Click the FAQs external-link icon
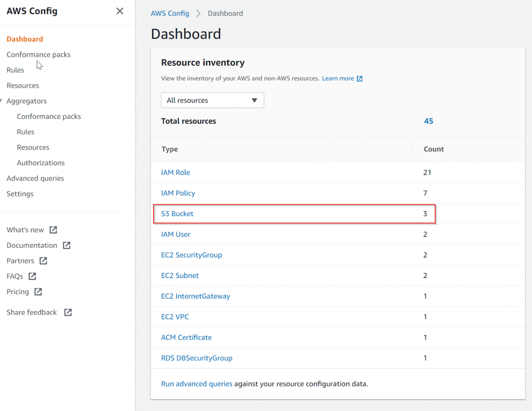 [x=32, y=276]
